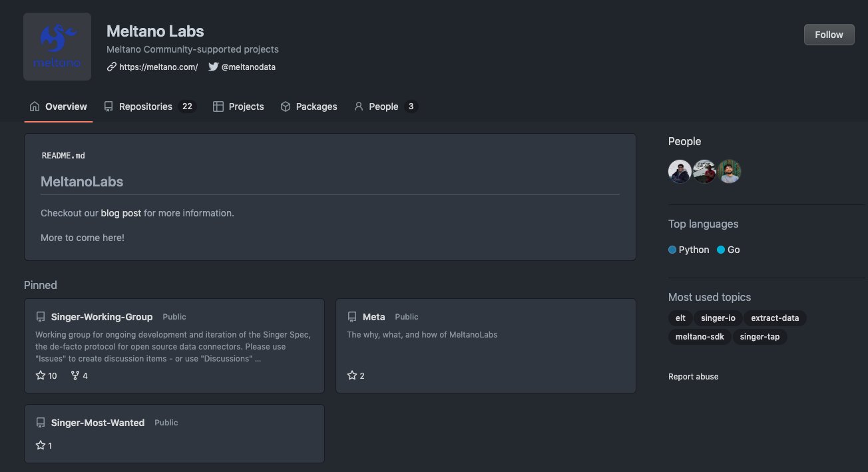The width and height of the screenshot is (868, 472).
Task: Filter by Go language
Action: click(x=728, y=250)
